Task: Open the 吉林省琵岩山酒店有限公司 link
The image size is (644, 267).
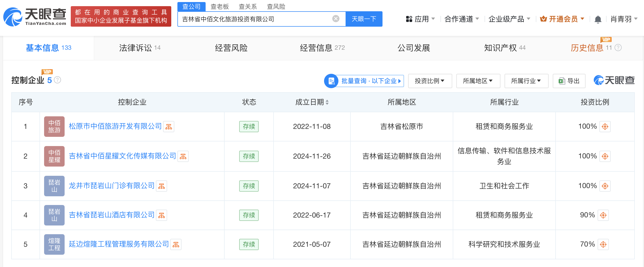Action: click(112, 215)
